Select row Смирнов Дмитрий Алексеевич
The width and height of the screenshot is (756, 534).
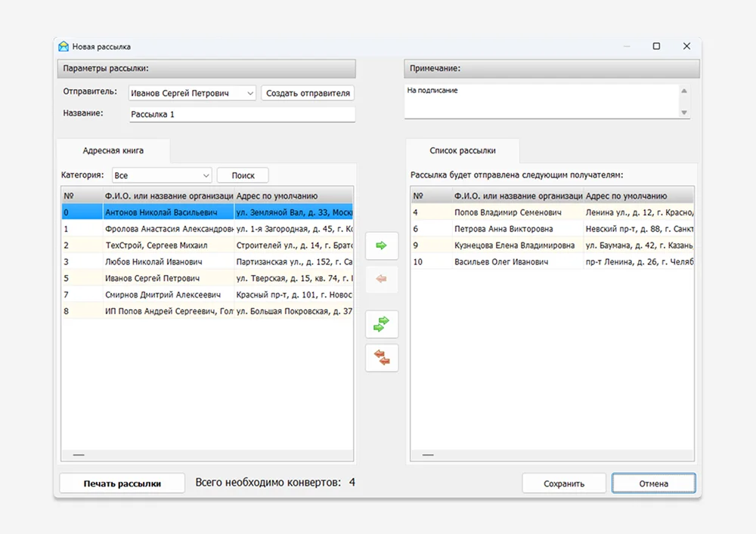pos(207,295)
